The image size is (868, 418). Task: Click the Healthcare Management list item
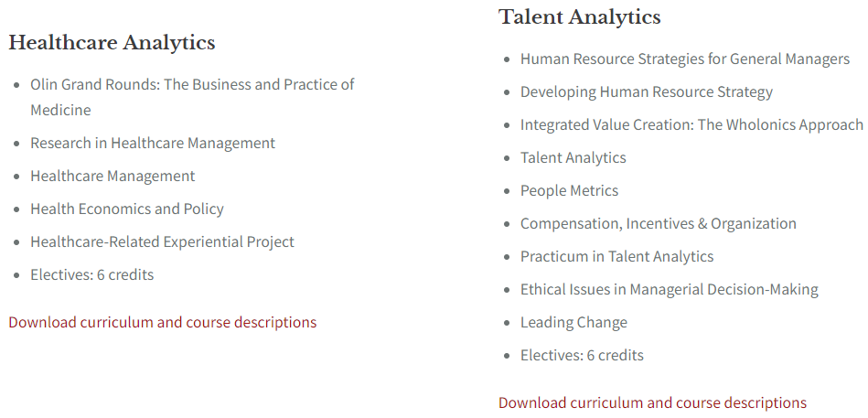click(113, 176)
